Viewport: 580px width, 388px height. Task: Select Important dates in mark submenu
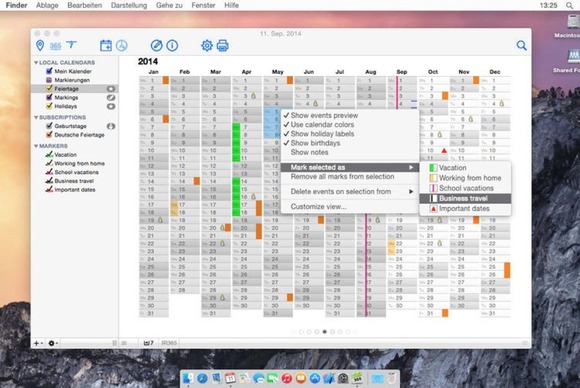[465, 209]
